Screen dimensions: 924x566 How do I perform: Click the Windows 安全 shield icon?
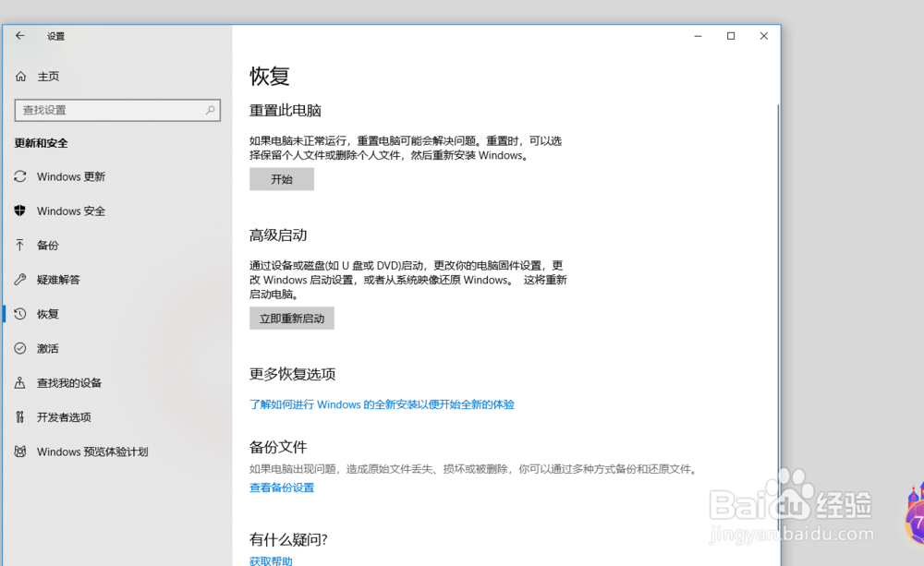(x=19, y=211)
